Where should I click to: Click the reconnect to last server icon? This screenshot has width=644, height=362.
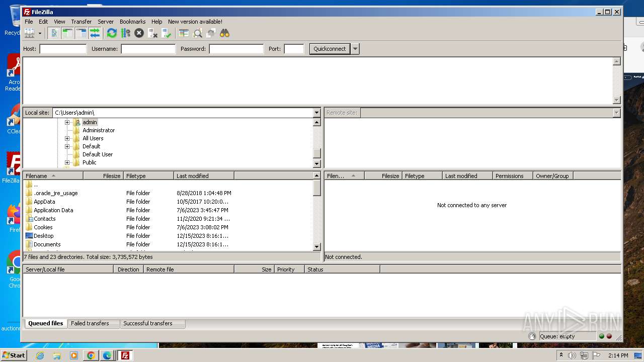tap(167, 33)
